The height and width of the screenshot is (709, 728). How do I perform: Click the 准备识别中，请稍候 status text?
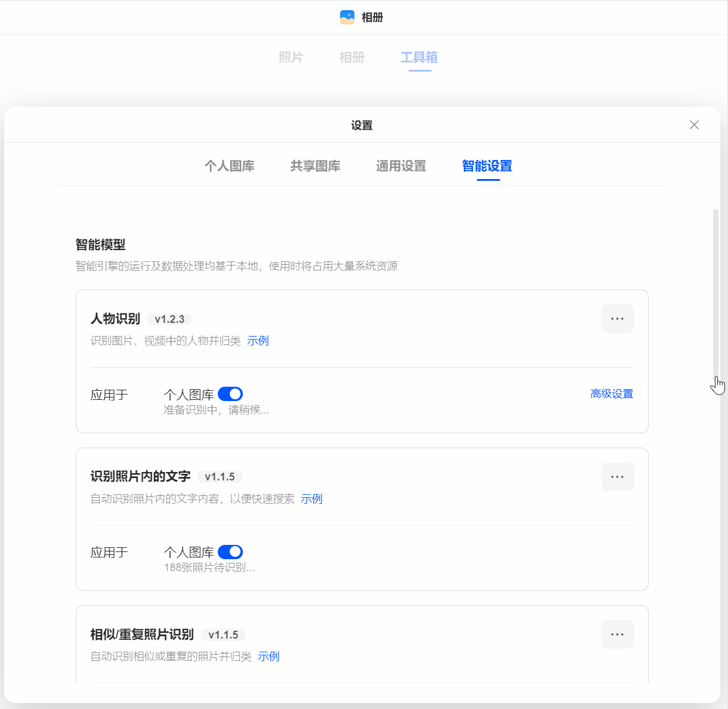[217, 410]
